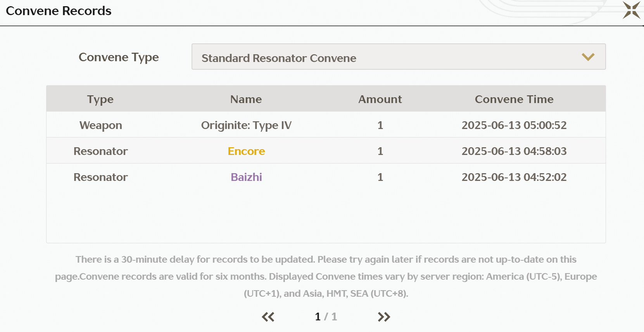
Task: Click the 2025-06-13 04:58:03 timestamp
Action: pyautogui.click(x=514, y=151)
